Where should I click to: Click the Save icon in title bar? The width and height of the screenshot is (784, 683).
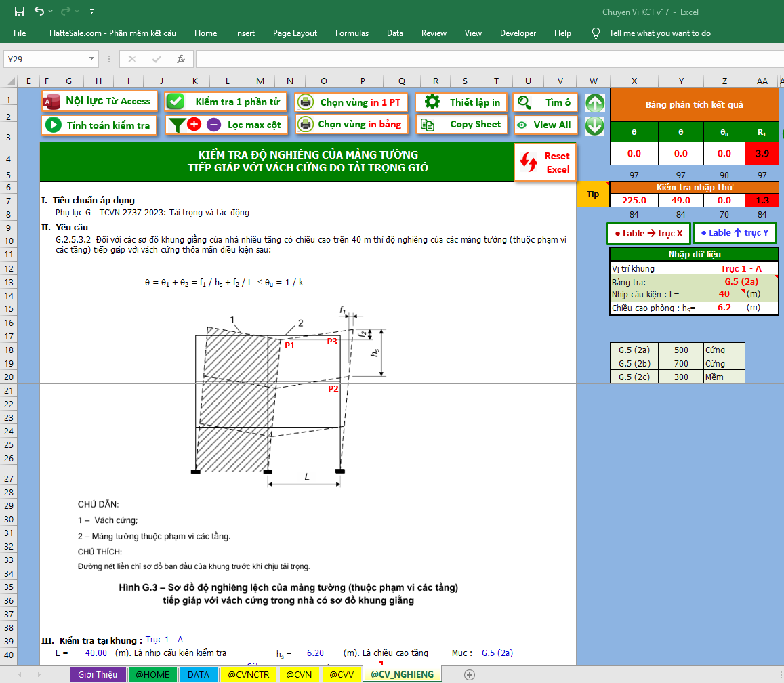tap(20, 12)
